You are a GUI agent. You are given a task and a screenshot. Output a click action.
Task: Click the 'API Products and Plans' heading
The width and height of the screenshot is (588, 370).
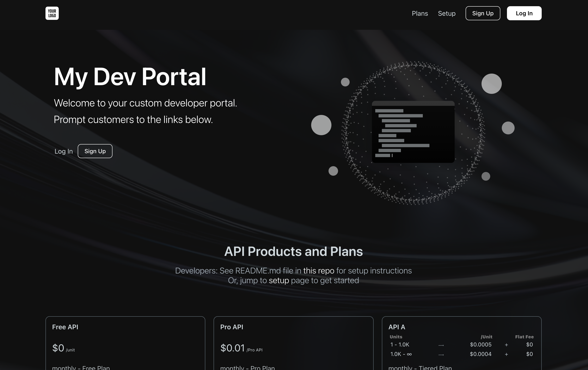(294, 252)
